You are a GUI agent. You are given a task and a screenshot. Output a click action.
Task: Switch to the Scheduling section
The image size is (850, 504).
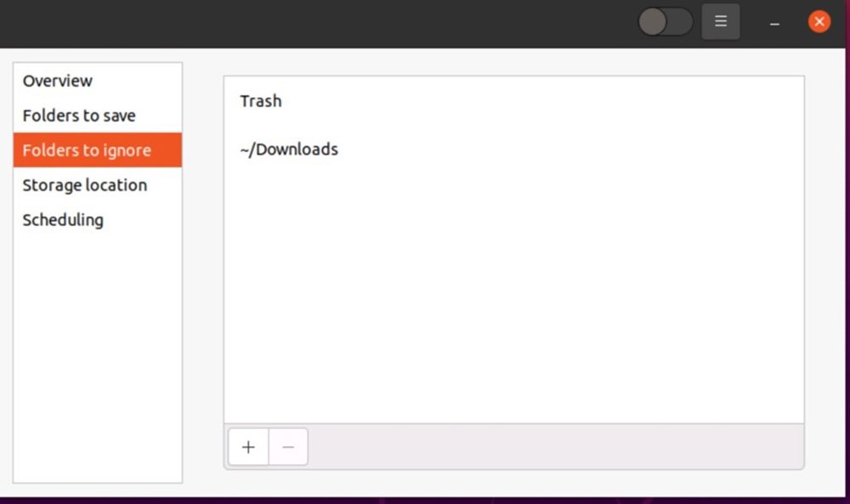pyautogui.click(x=63, y=220)
